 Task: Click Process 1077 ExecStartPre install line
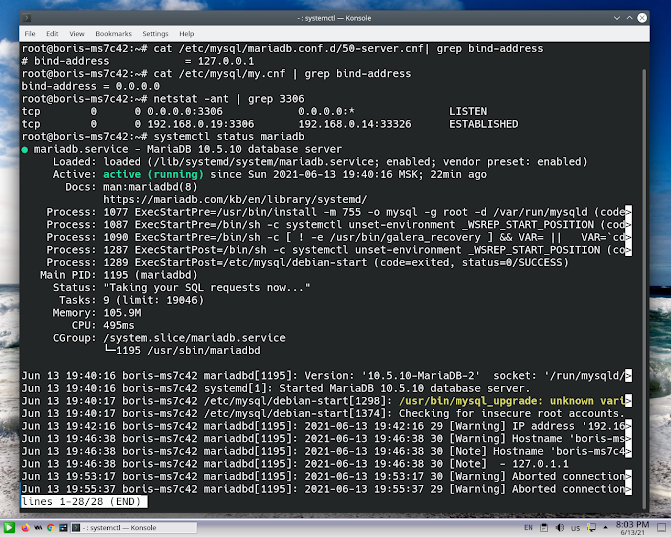tap(339, 212)
